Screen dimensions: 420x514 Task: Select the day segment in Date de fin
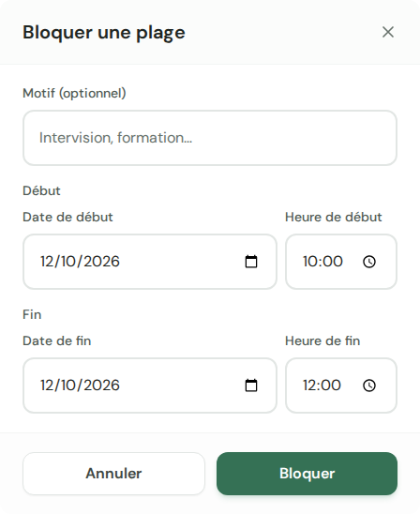(45, 385)
